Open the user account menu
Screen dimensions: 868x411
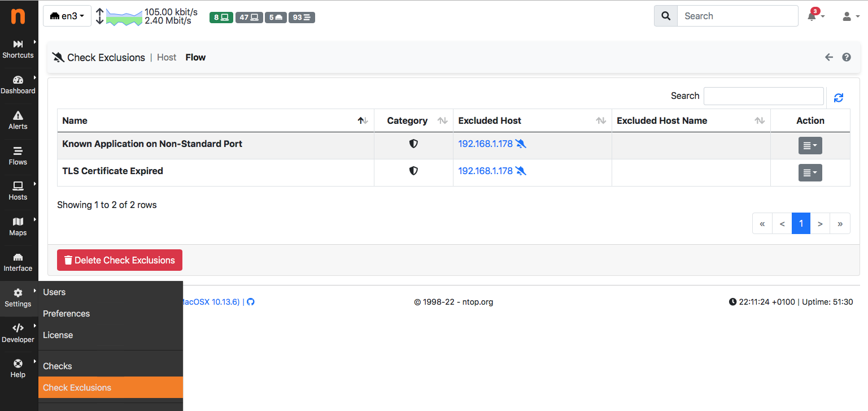coord(850,16)
